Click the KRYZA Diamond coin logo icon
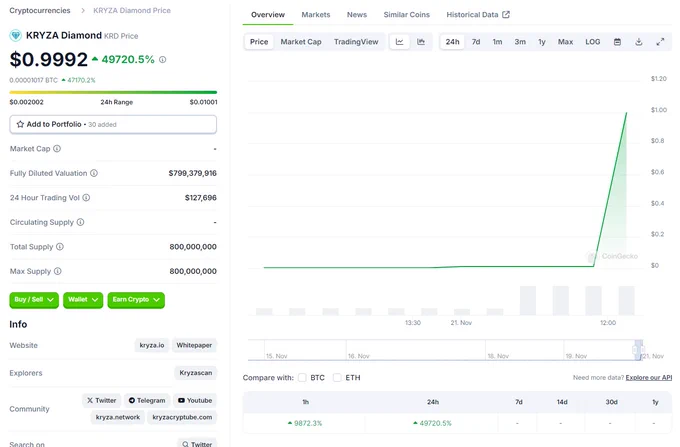 [x=16, y=36]
